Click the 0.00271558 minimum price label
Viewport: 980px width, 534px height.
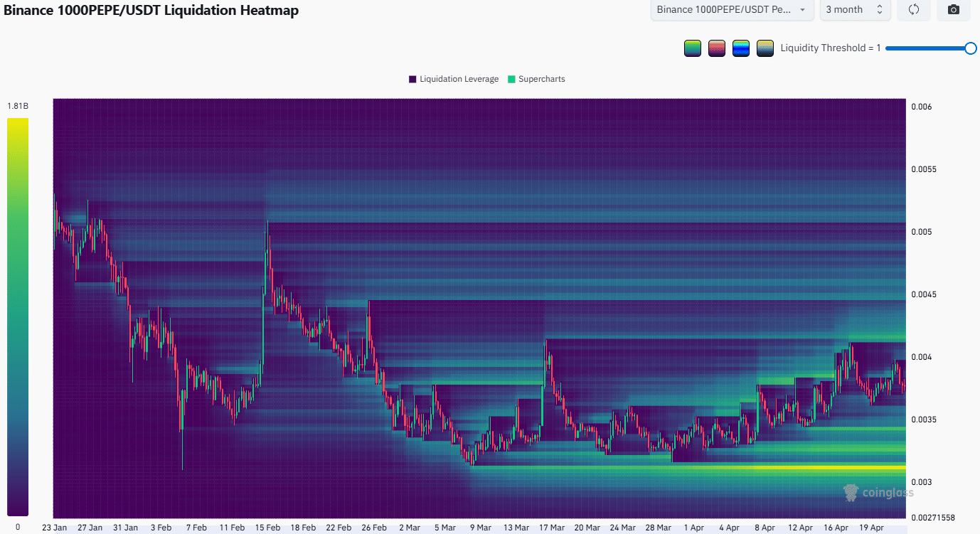pyautogui.click(x=933, y=517)
